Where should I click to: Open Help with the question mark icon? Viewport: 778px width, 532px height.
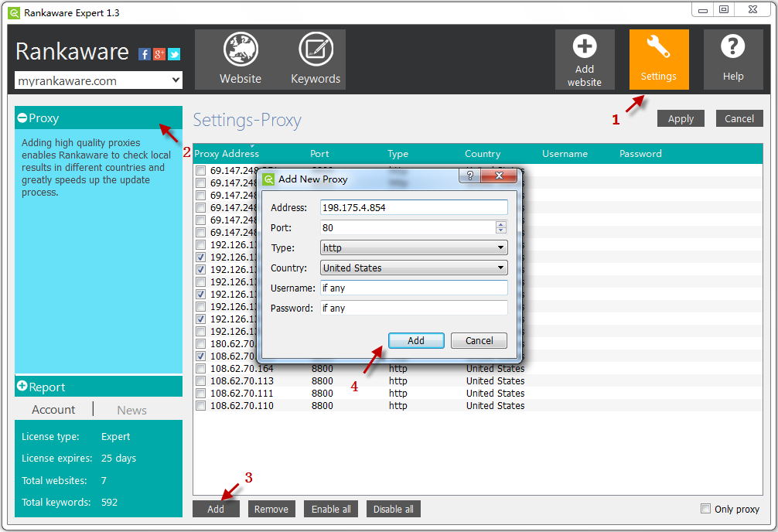point(733,59)
